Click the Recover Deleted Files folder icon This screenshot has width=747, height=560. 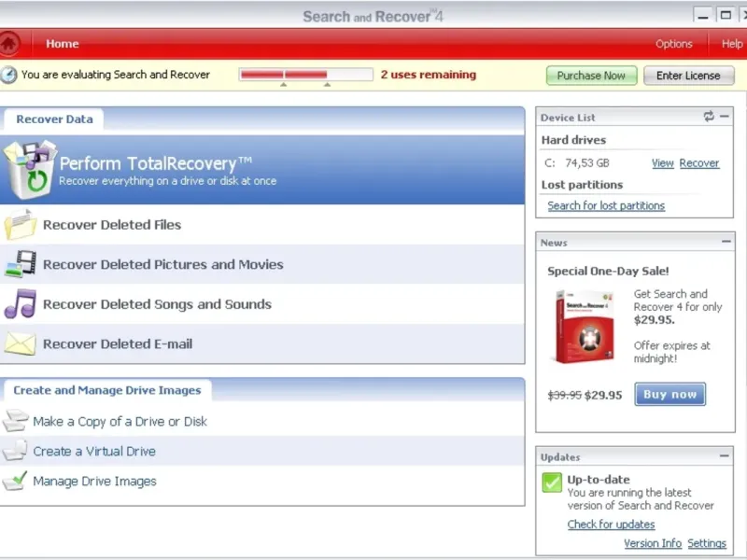[x=20, y=224]
